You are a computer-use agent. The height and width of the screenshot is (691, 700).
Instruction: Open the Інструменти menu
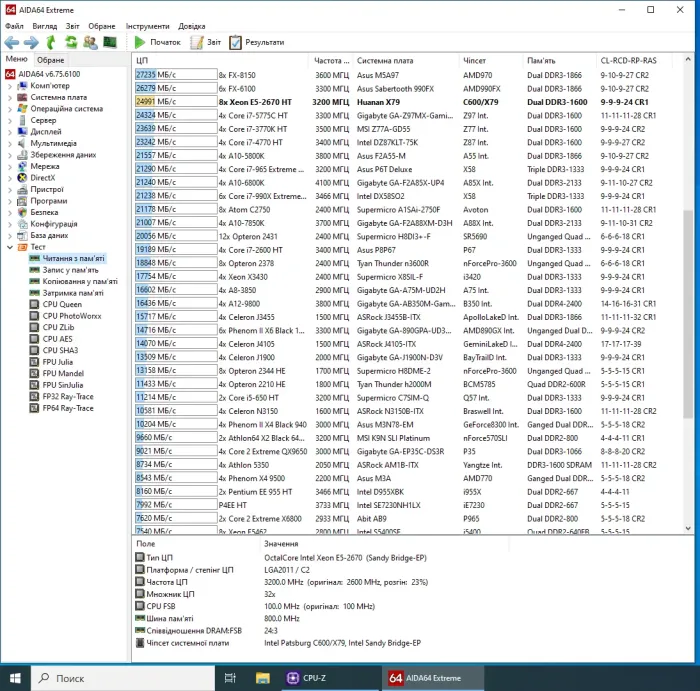click(x=147, y=26)
